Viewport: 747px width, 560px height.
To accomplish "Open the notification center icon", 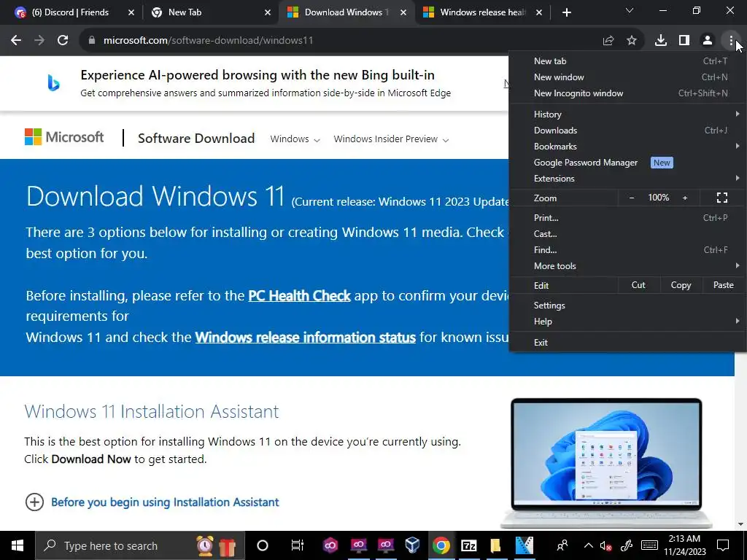I will 723,545.
